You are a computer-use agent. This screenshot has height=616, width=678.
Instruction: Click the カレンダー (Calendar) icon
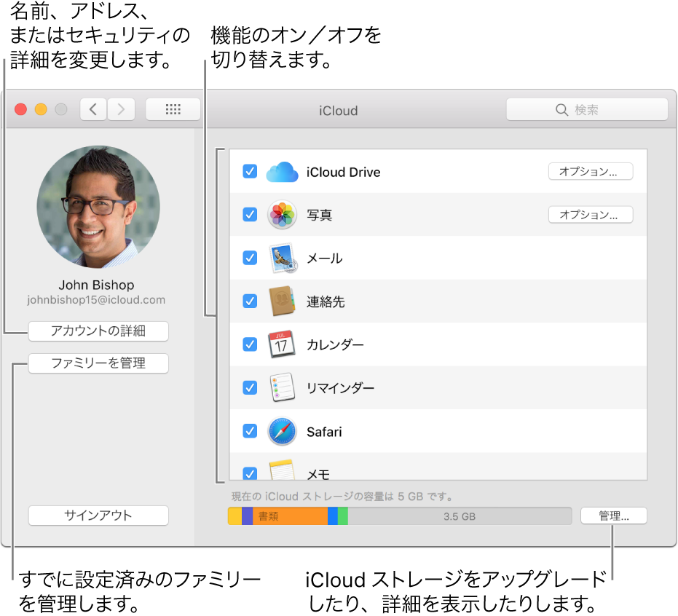pyautogui.click(x=283, y=344)
